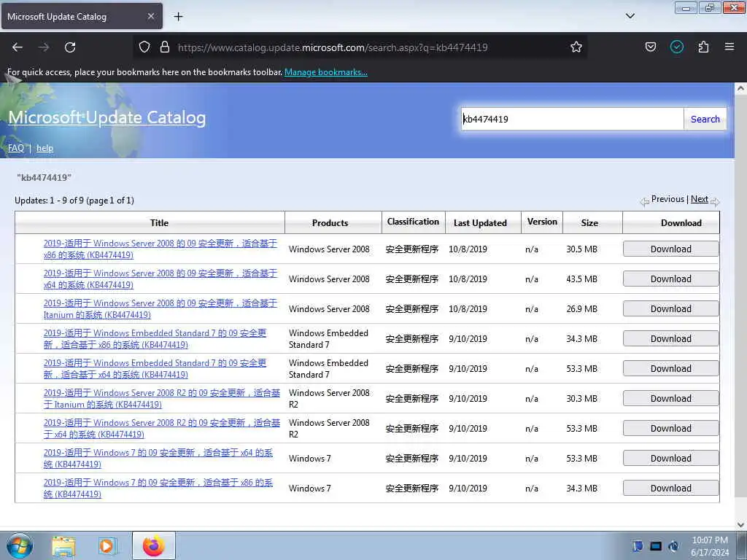Screen dimensions: 747x560
Task: Click the Next arrow icon
Action: point(715,202)
